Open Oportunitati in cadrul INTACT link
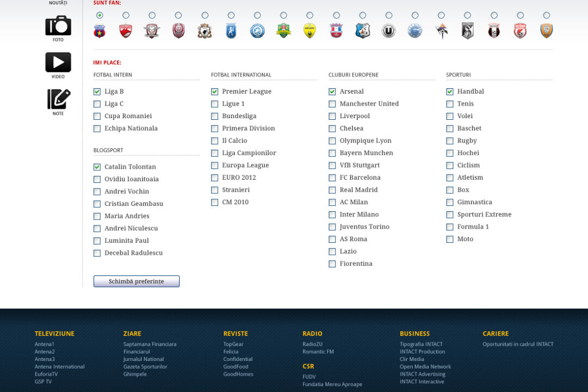This screenshot has width=588, height=392. tap(517, 344)
